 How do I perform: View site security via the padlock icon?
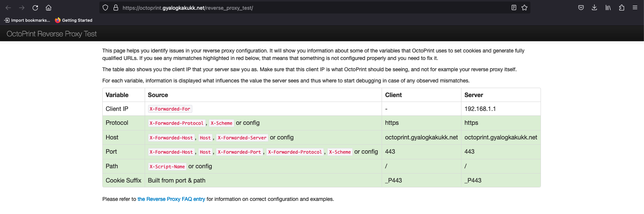coord(116,7)
